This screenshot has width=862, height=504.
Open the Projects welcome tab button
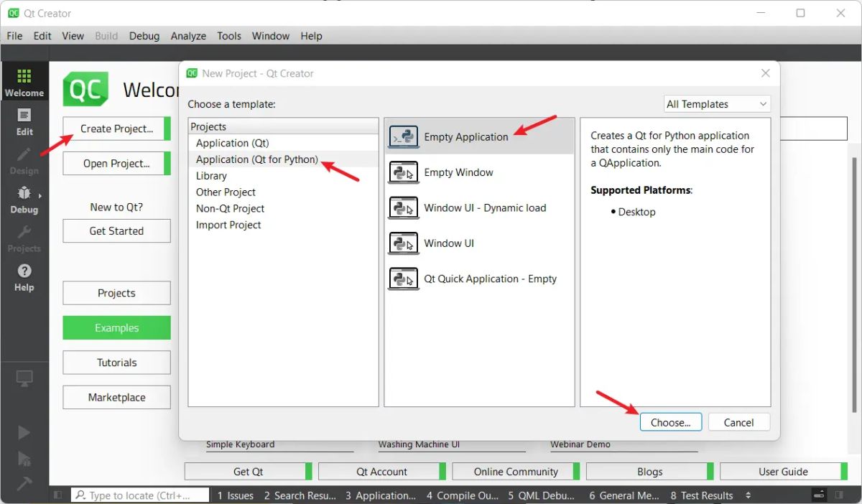116,293
